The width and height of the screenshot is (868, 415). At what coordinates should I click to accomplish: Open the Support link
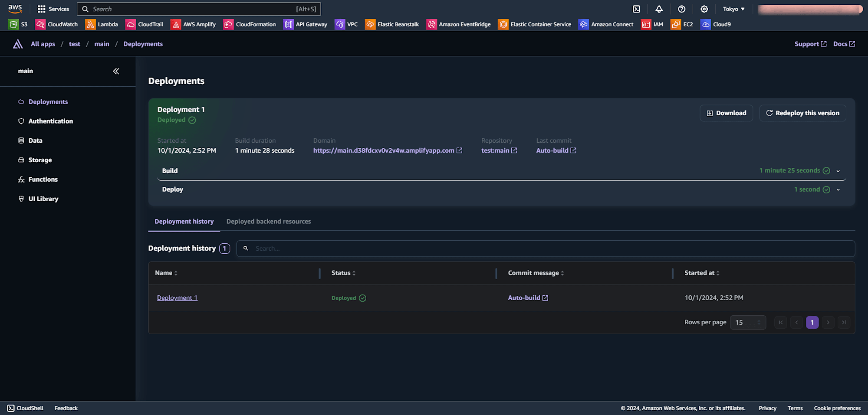(810, 44)
